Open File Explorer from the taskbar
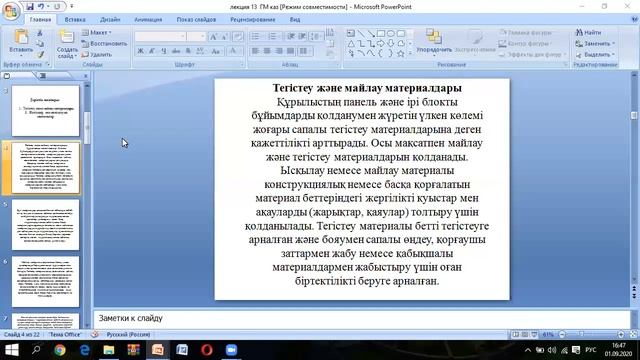The height and width of the screenshot is (360, 640). pyautogui.click(x=109, y=350)
